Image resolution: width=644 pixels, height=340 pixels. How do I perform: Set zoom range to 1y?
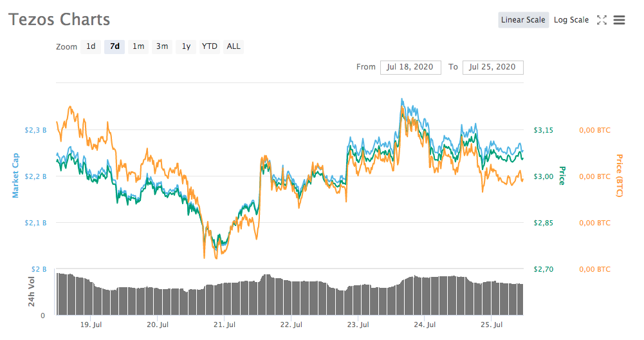click(x=186, y=46)
